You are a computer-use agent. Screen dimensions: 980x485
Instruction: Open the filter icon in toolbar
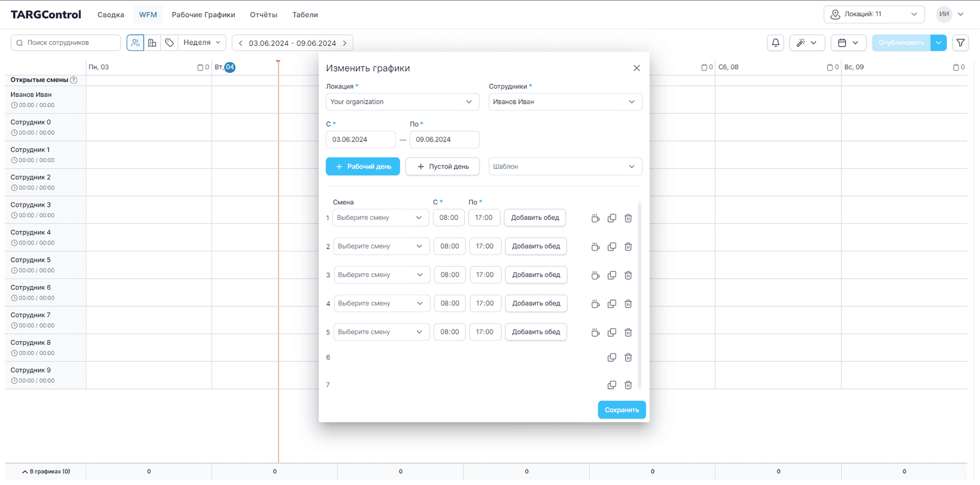point(961,43)
